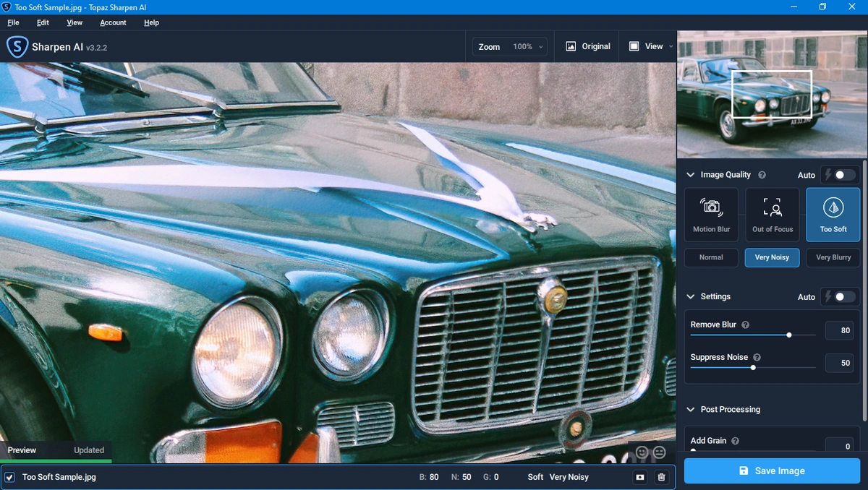Maximize the Topaz Sharpen AI window

tap(822, 7)
